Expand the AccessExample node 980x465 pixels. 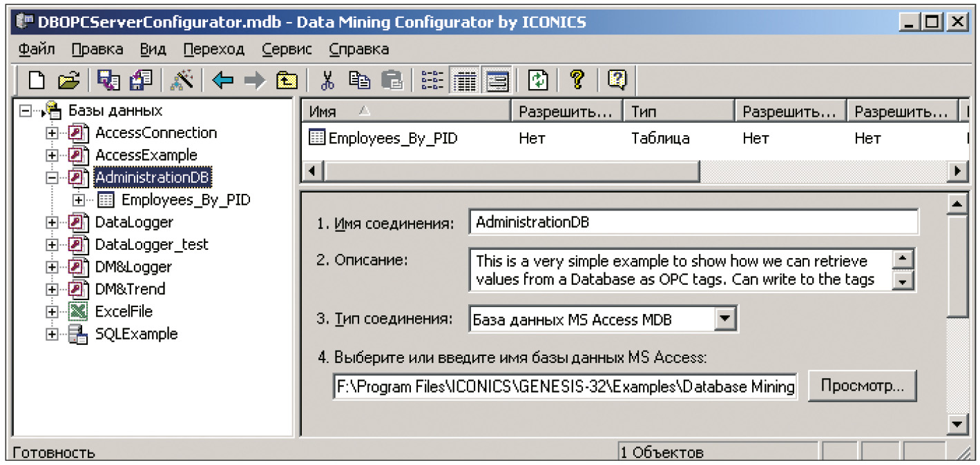click(51, 155)
